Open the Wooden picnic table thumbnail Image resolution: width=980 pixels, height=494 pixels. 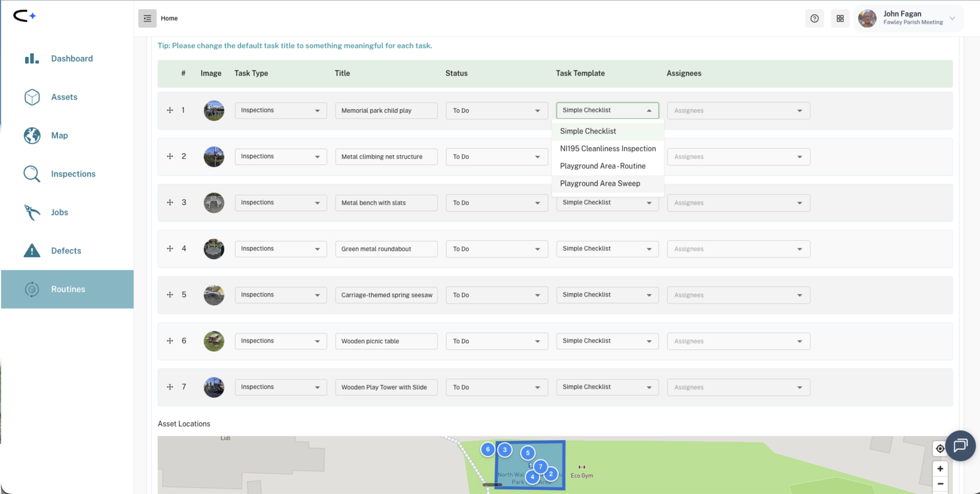coord(214,341)
